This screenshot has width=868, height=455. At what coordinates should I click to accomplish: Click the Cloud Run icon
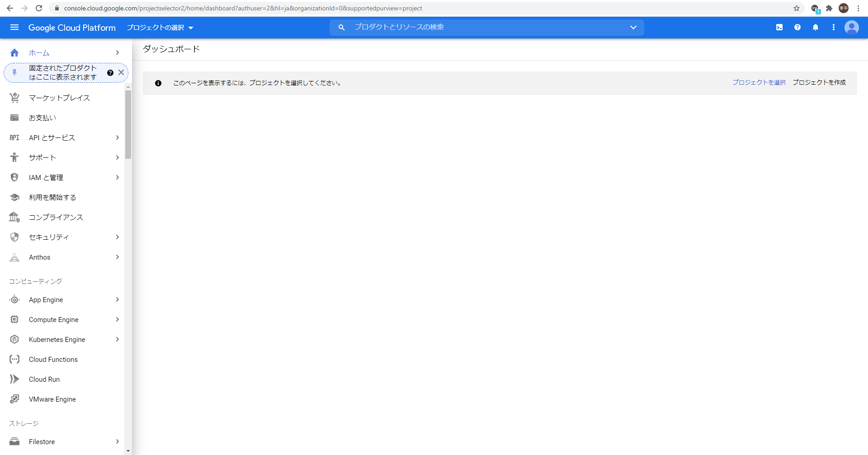pyautogui.click(x=14, y=379)
